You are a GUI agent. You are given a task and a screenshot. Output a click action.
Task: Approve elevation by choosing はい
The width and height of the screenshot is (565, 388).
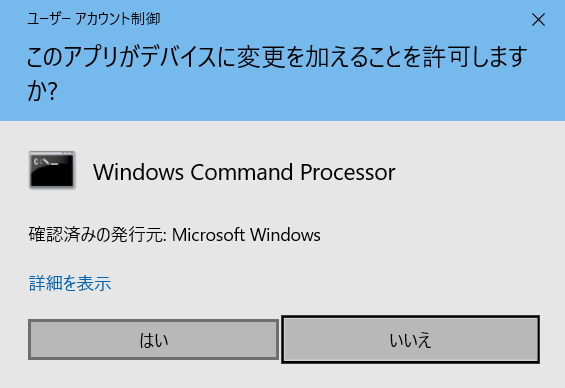[x=154, y=339]
